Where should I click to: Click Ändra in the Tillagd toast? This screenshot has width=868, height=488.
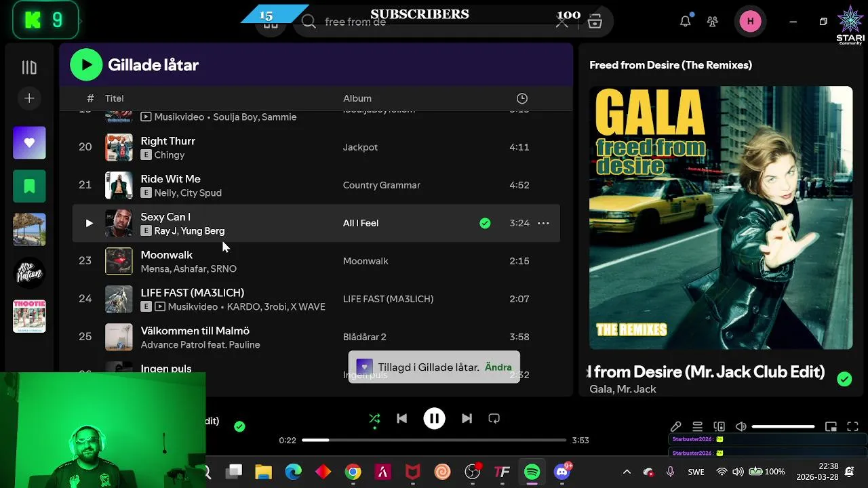[x=498, y=367]
